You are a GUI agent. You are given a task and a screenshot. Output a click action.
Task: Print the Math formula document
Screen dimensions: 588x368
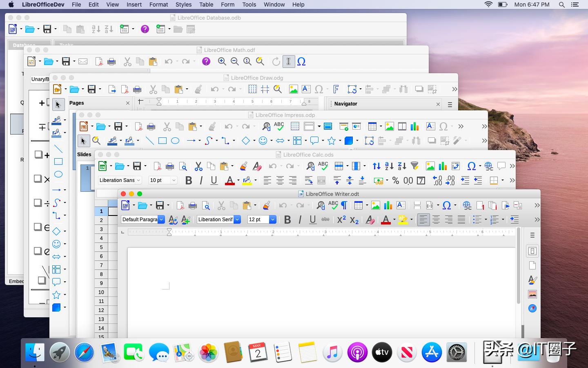pyautogui.click(x=111, y=61)
